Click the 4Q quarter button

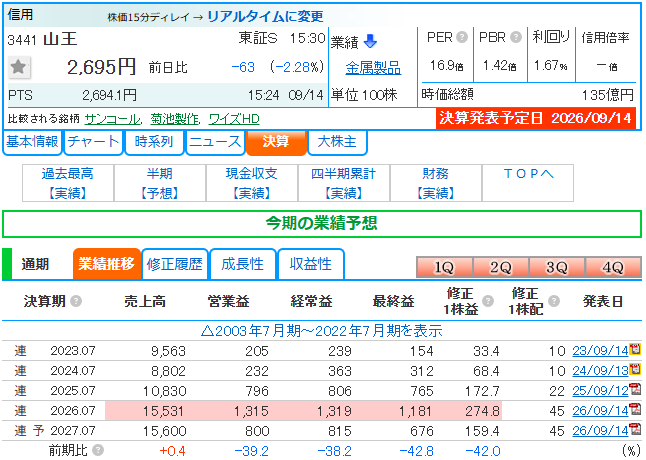(613, 267)
